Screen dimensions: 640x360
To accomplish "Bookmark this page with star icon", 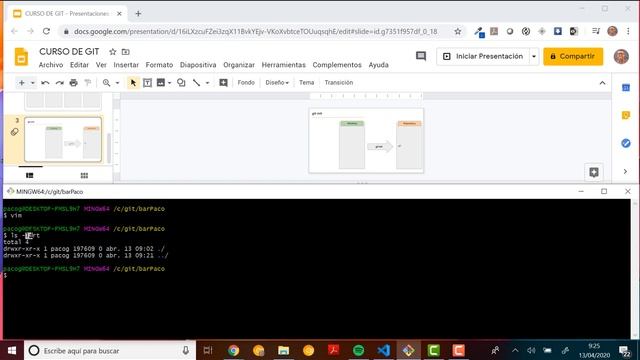I will [458, 31].
